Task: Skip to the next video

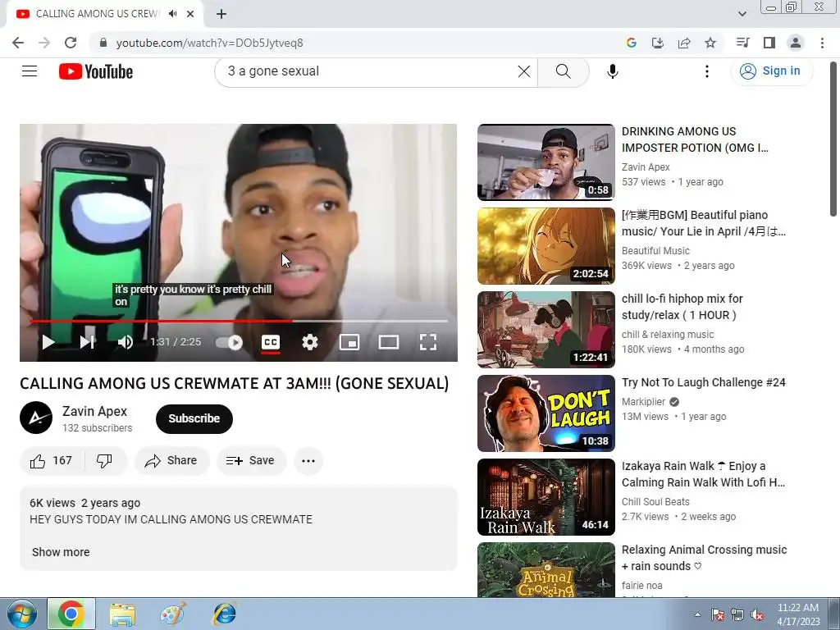Action: [x=87, y=342]
